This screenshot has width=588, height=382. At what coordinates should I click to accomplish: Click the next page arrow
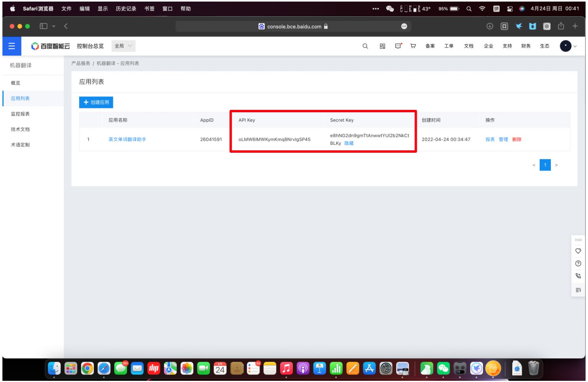tap(556, 165)
